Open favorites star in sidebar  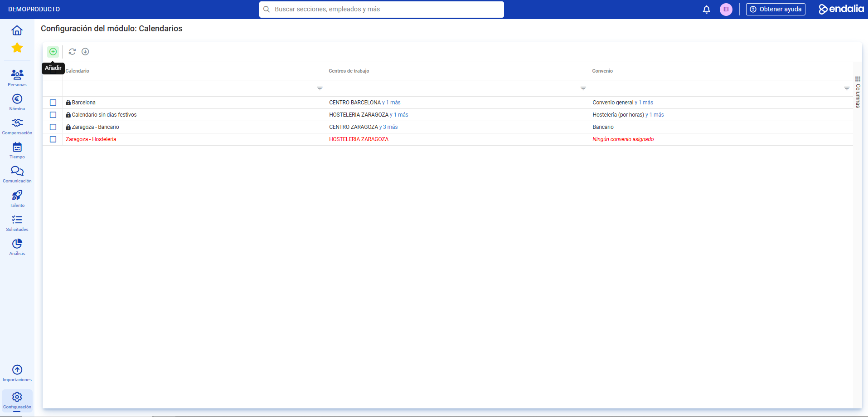pyautogui.click(x=17, y=48)
